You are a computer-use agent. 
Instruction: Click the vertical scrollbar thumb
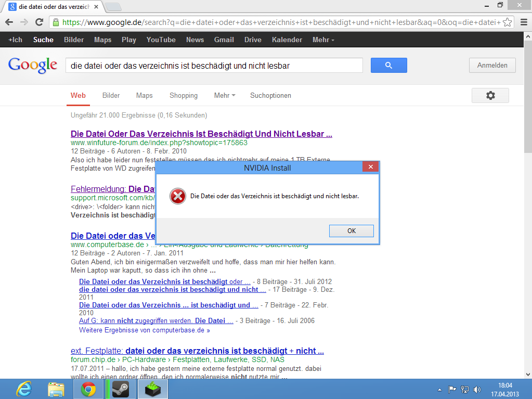(528, 96)
